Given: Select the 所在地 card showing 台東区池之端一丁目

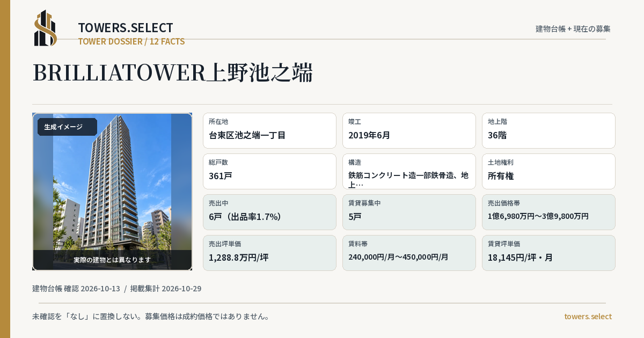Looking at the screenshot, I should [x=269, y=130].
